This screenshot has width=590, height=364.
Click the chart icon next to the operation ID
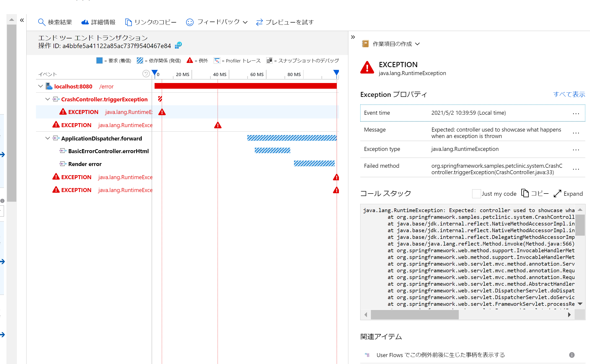click(x=178, y=45)
